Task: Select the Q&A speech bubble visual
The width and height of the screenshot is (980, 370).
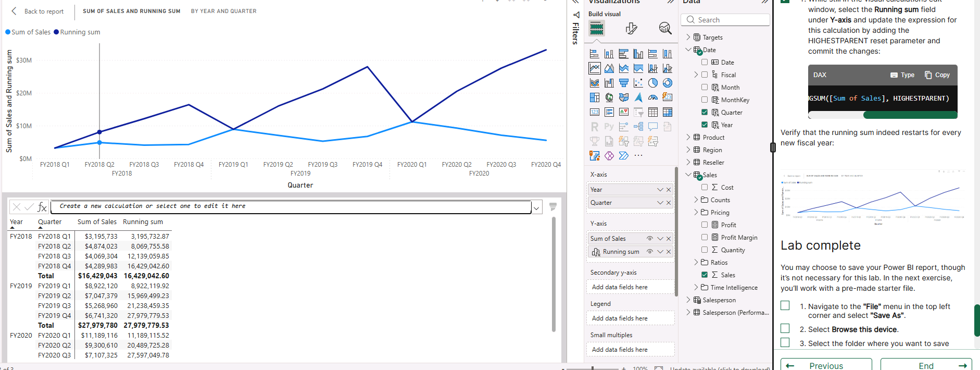Action: [652, 127]
